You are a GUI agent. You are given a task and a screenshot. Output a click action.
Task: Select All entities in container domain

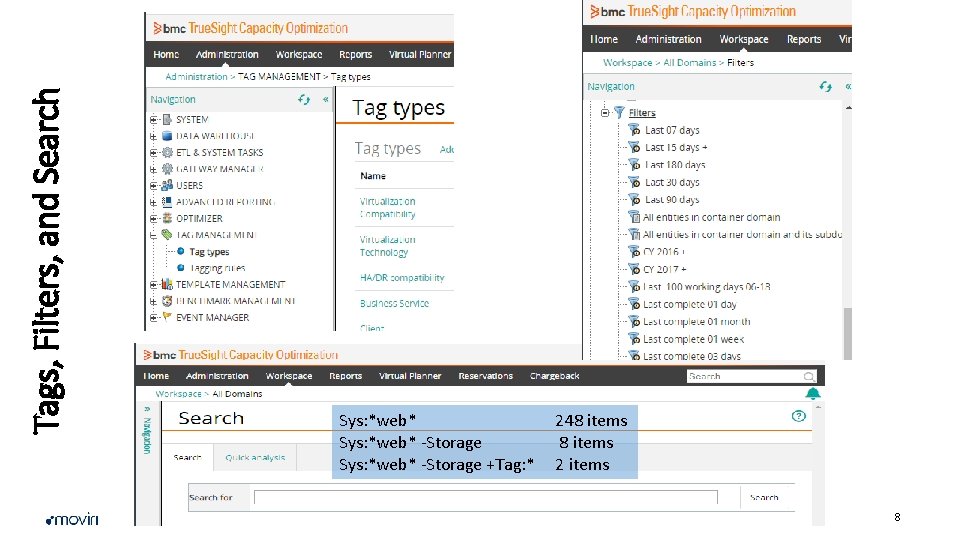click(711, 217)
